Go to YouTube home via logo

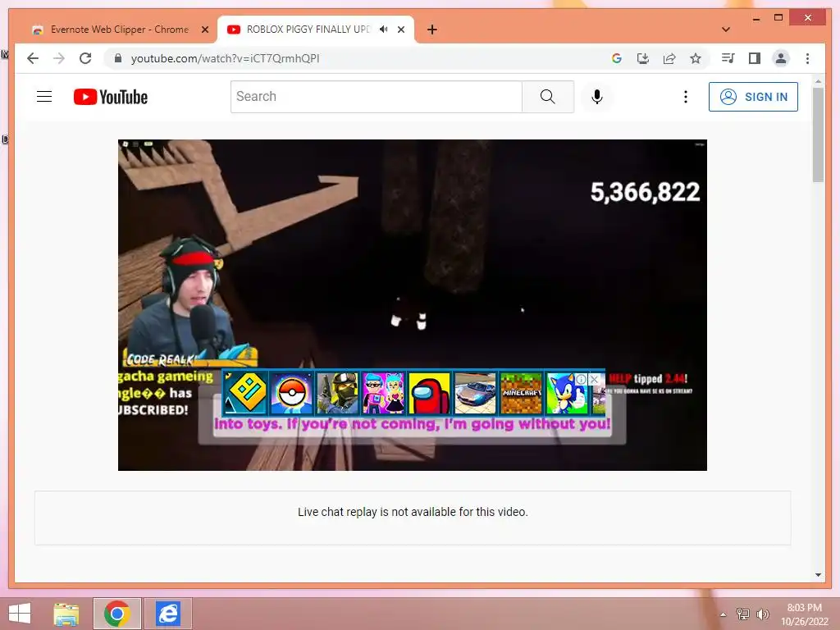(x=111, y=97)
